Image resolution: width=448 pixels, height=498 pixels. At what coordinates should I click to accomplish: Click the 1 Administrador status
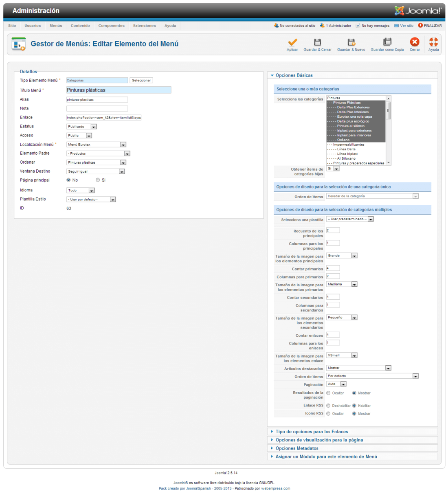336,26
